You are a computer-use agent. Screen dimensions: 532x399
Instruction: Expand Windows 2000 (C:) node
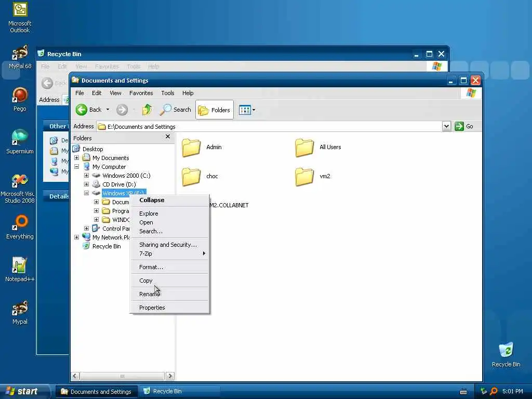click(87, 176)
